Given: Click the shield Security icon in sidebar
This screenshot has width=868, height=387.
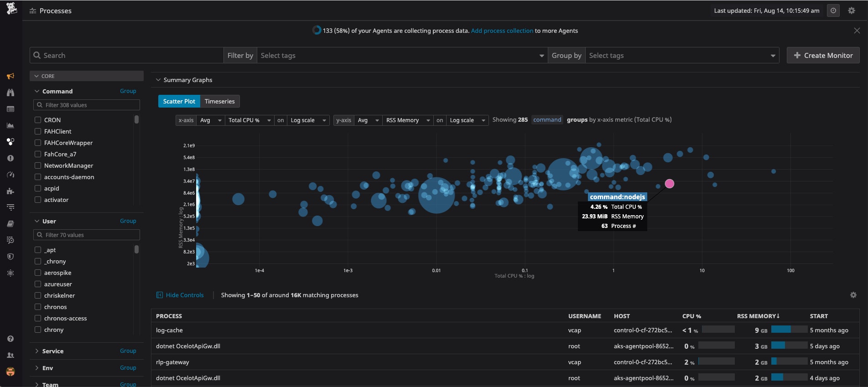Looking at the screenshot, I should tap(10, 257).
